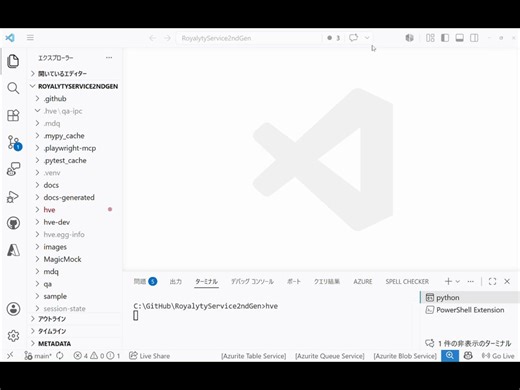The image size is (520, 390).
Task: Open the GitHub view icon
Action: [x=13, y=223]
